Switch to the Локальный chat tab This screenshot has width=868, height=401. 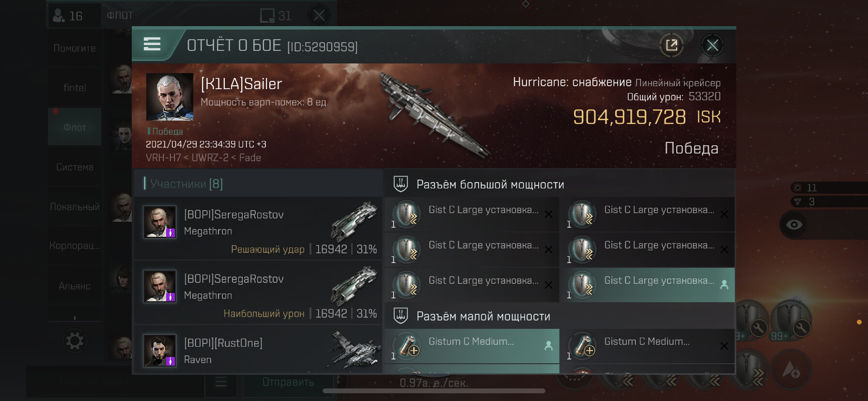pyautogui.click(x=75, y=207)
